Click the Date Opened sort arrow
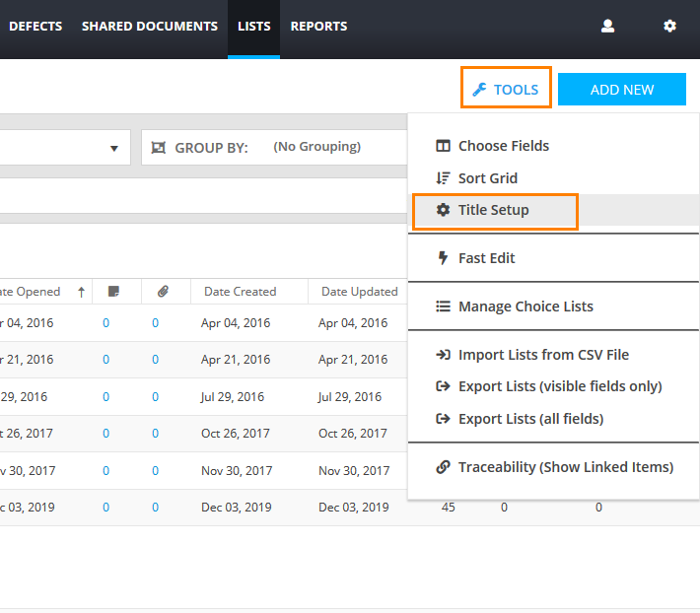This screenshot has width=700, height=613. pos(81,292)
